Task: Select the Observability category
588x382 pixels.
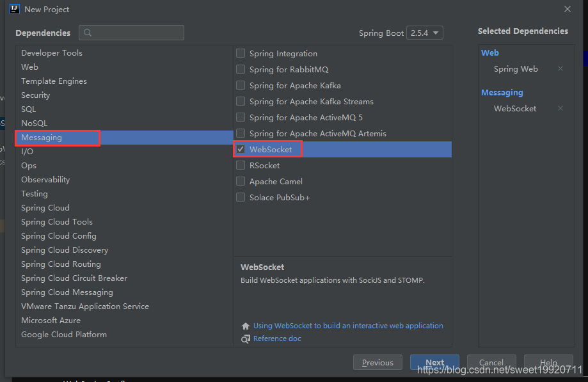Action: pos(125,180)
